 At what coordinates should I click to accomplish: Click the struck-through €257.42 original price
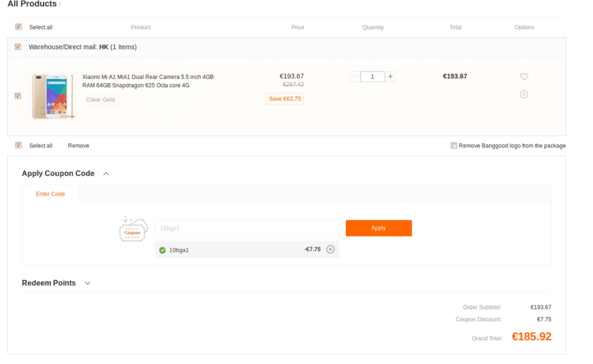293,85
